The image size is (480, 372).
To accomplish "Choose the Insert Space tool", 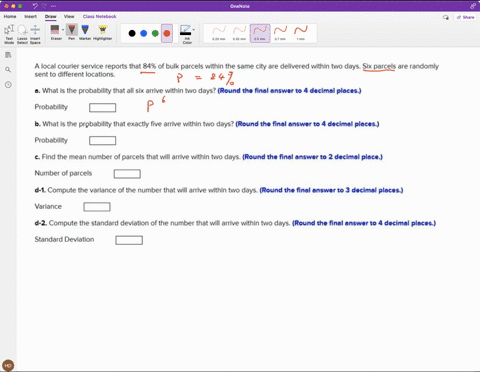I will tap(35, 34).
